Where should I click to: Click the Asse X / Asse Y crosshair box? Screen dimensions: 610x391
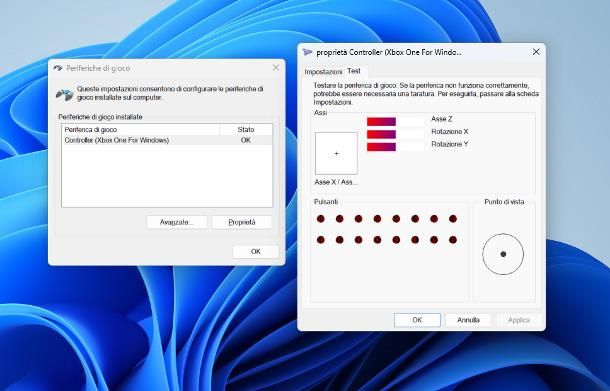pos(336,153)
